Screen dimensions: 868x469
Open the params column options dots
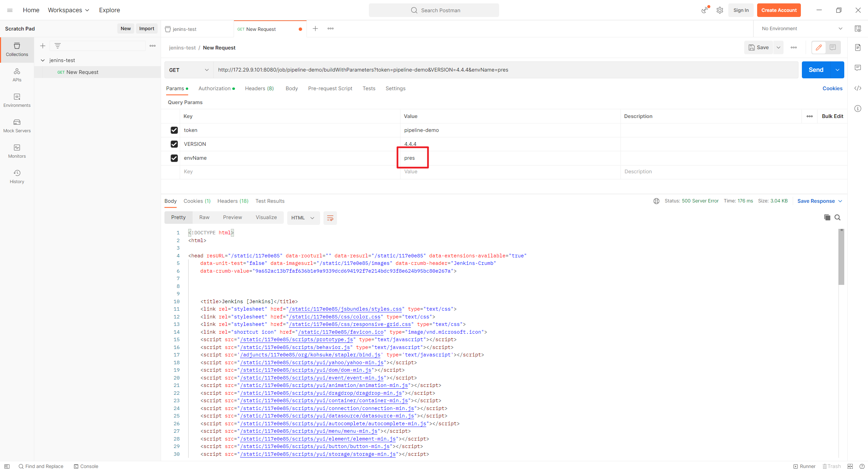coord(810,116)
